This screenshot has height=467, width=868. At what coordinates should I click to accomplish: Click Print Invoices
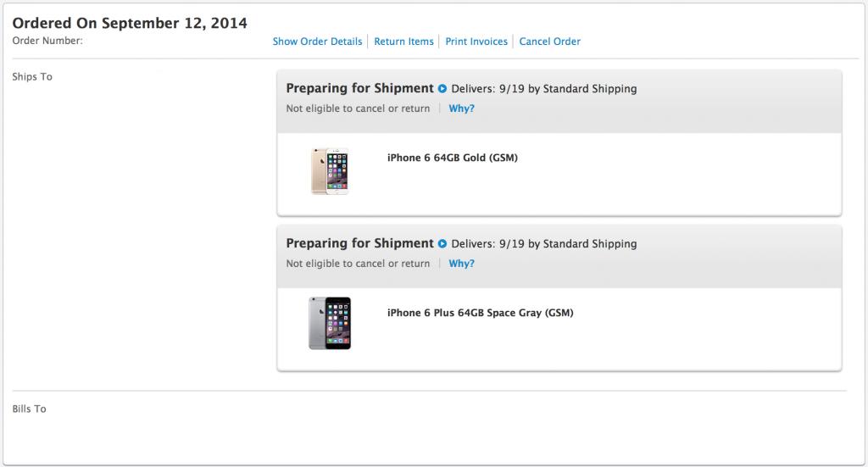[476, 42]
